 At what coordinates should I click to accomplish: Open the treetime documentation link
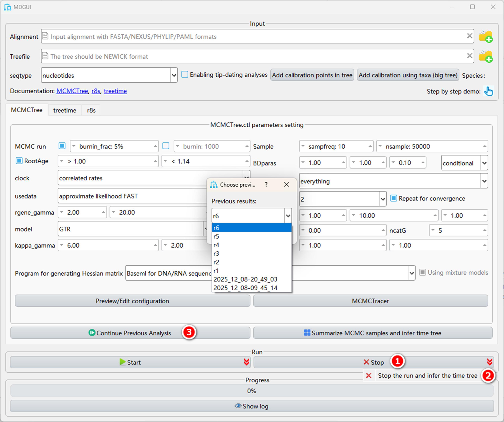(115, 91)
